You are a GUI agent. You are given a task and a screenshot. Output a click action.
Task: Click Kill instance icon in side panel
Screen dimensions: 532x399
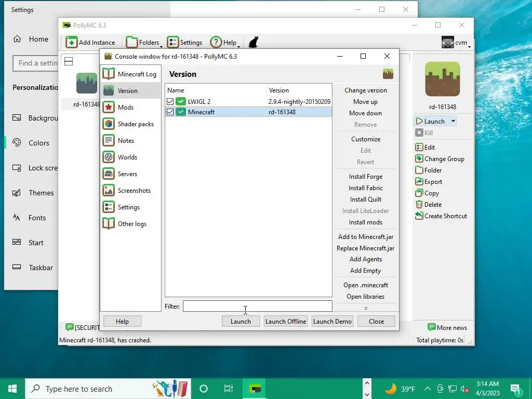[x=419, y=132]
